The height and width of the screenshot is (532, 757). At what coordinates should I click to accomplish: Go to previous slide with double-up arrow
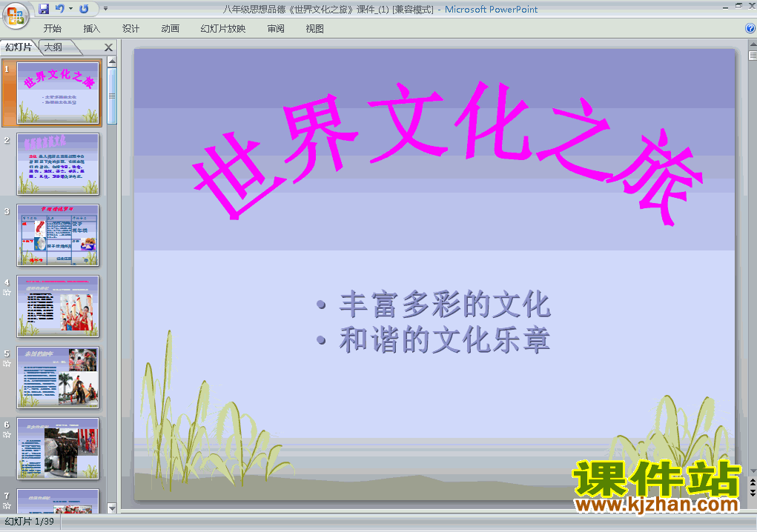coord(753,482)
